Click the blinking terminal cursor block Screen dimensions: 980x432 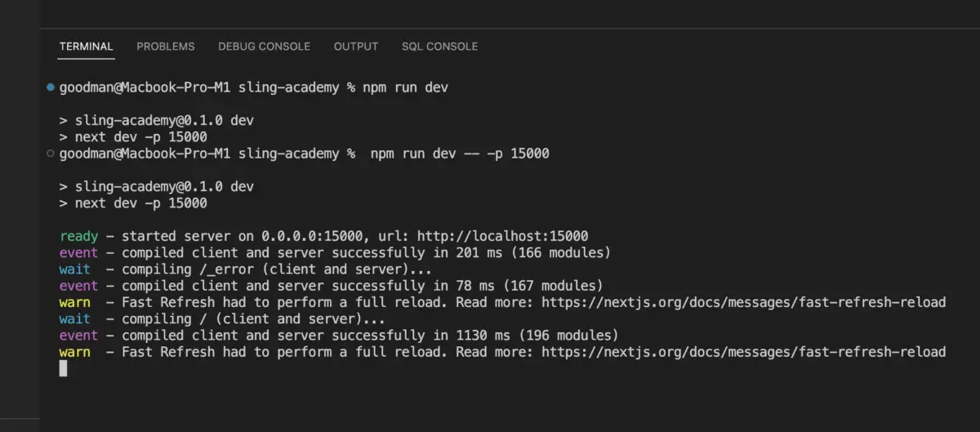point(63,368)
